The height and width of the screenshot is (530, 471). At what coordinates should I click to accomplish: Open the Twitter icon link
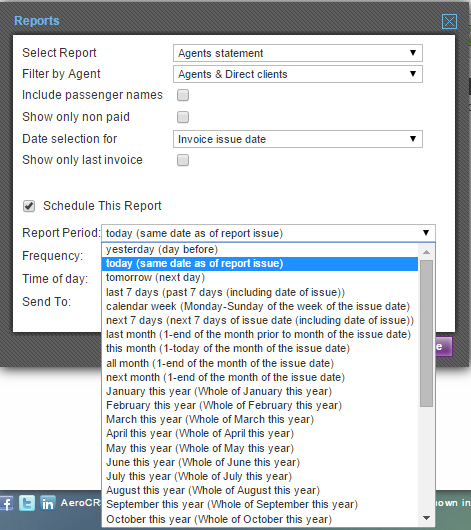27,503
